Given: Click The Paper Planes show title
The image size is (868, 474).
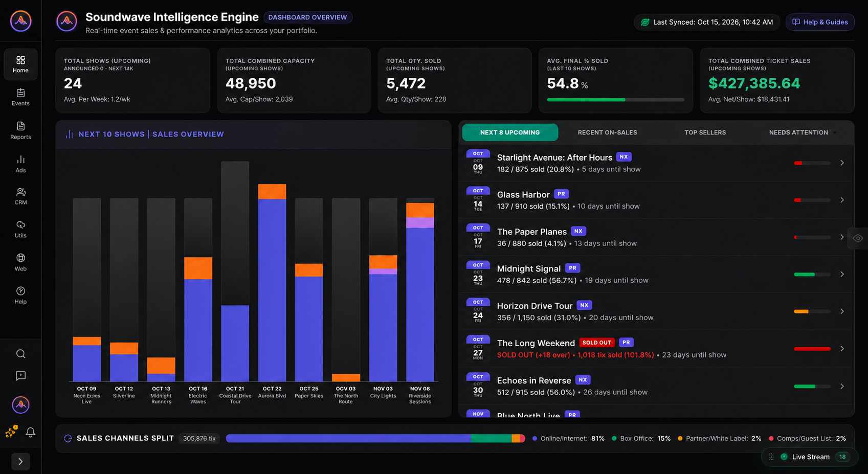Looking at the screenshot, I should tap(532, 232).
